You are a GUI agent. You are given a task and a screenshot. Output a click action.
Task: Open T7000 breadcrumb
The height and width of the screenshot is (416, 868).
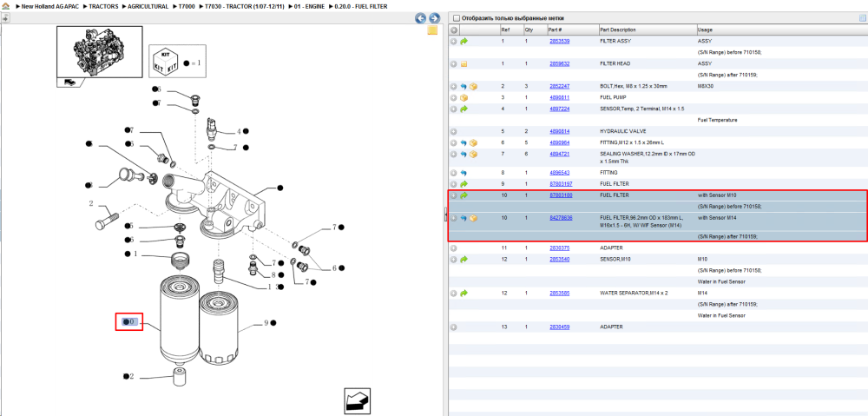point(186,6)
